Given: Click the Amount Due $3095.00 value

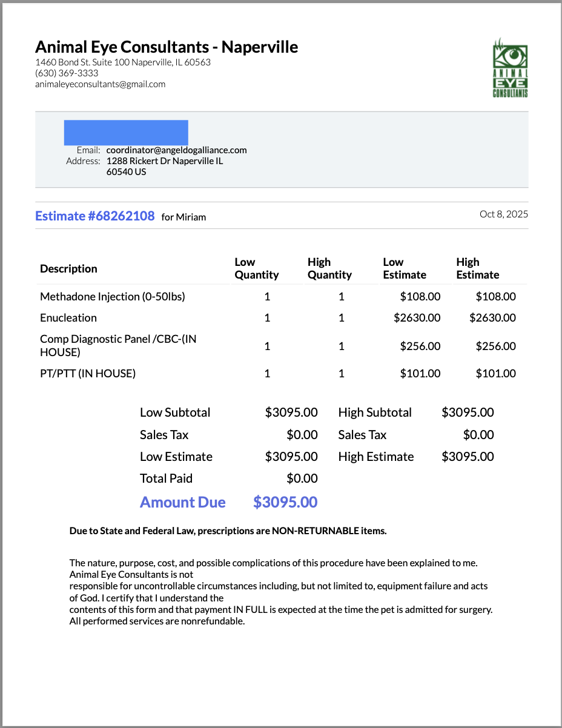Looking at the screenshot, I should click(285, 502).
